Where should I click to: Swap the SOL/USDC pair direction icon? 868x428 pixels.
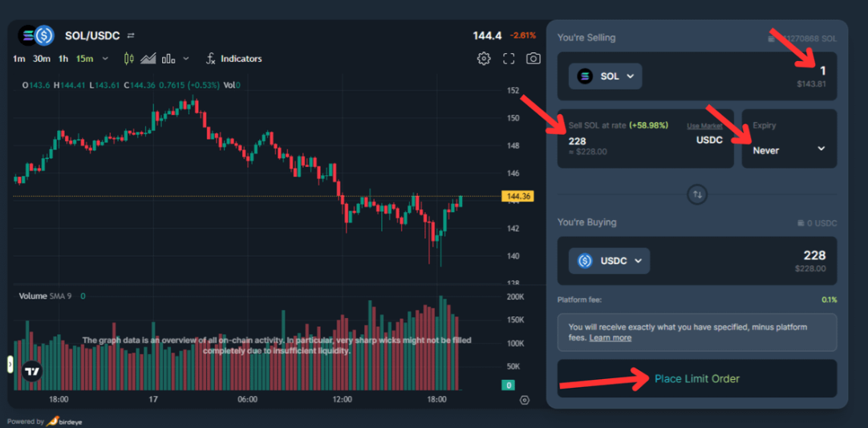(x=131, y=35)
